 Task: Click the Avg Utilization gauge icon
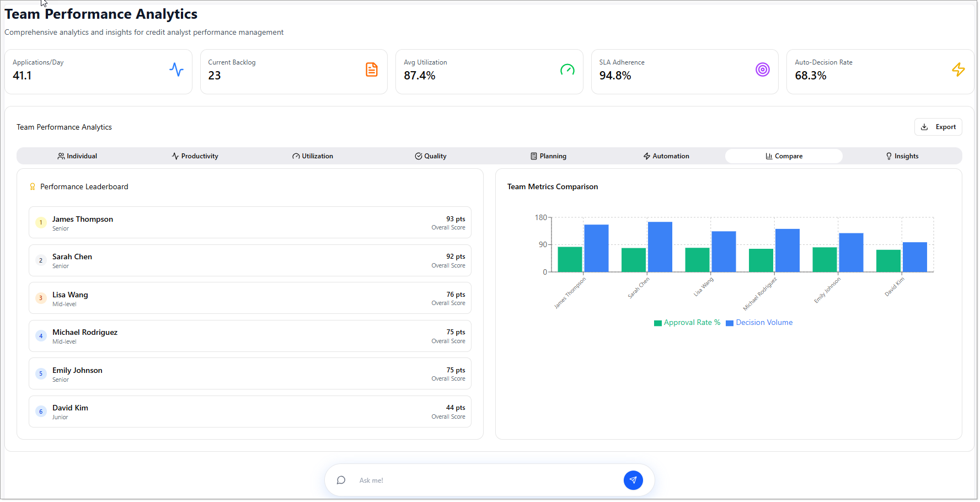click(567, 70)
